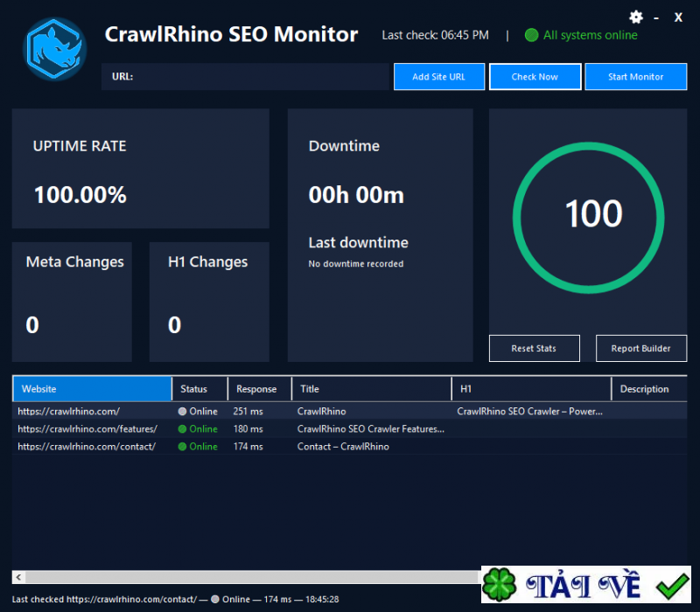Viewport: 700px width, 612px height.
Task: Click the green status dot for contact page
Action: [x=182, y=447]
